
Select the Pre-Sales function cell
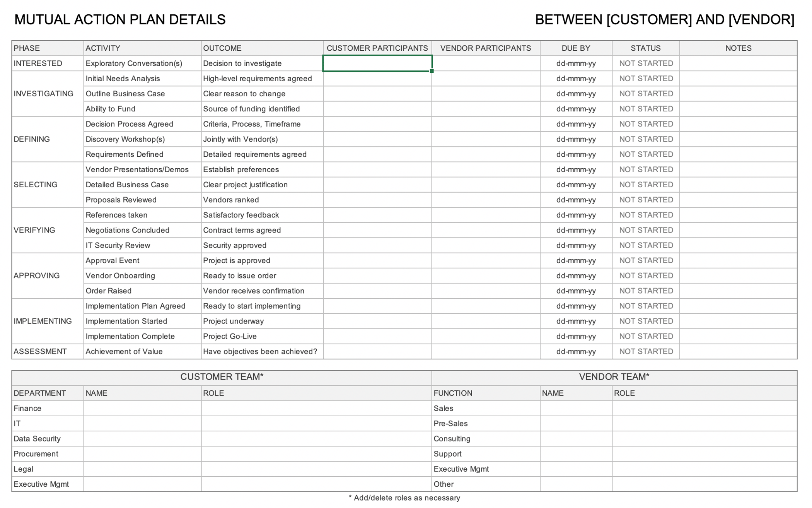pos(486,424)
